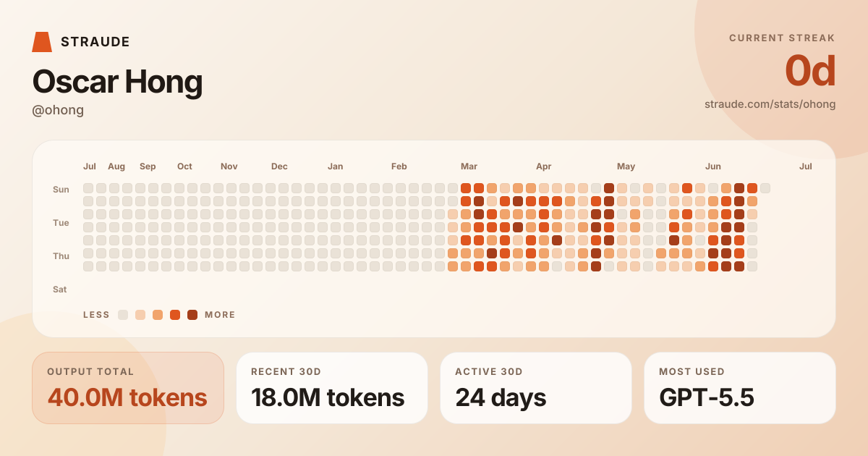Select the Jun month label

point(713,166)
